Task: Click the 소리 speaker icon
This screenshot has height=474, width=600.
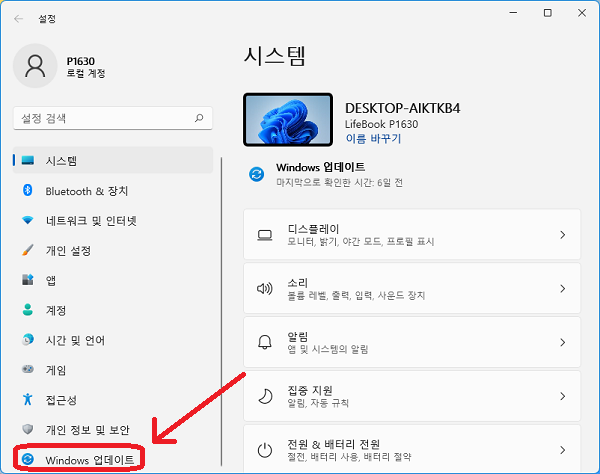Action: [265, 288]
